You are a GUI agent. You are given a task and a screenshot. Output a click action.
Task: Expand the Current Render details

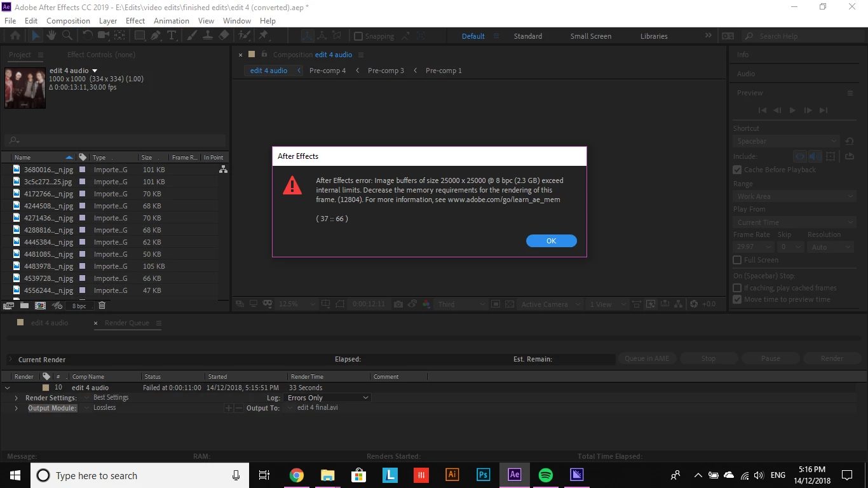10,360
